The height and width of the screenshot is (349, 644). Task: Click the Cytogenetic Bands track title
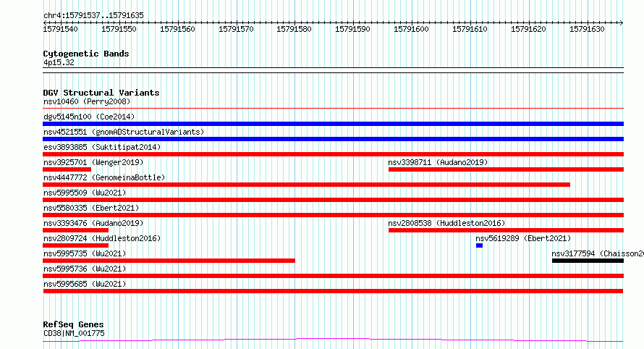pyautogui.click(x=86, y=54)
